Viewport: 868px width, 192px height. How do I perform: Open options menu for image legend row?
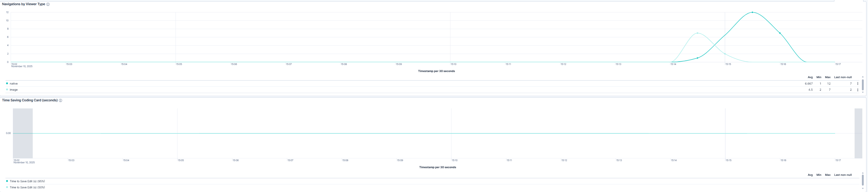point(858,90)
